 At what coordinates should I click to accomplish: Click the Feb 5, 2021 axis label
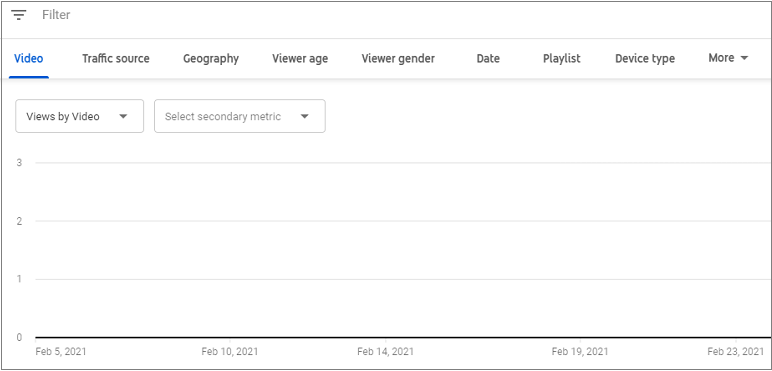tap(61, 351)
